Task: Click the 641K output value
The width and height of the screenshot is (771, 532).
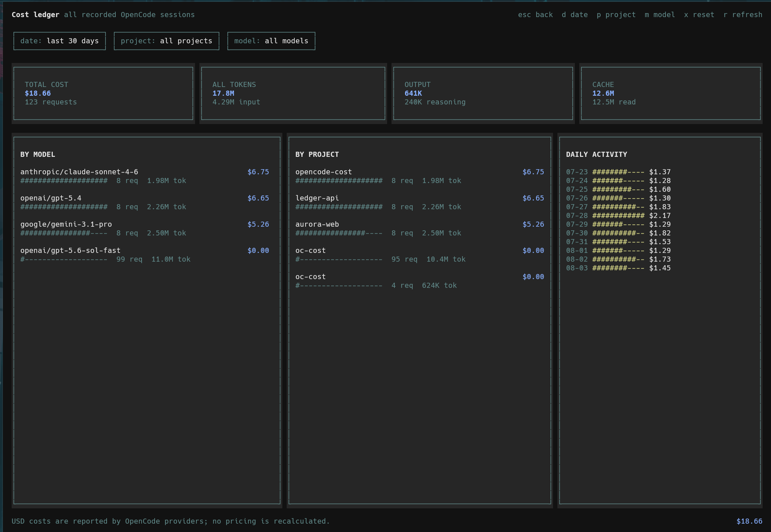Action: (x=413, y=93)
